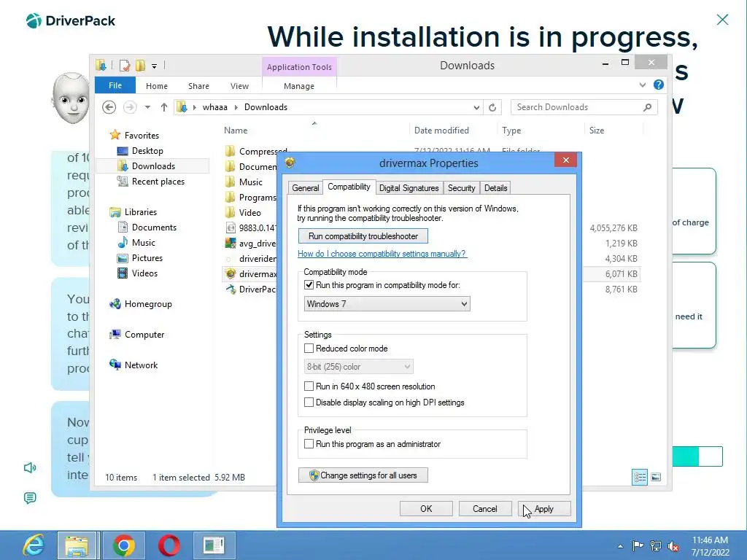Switch to the Security tab
Image resolution: width=747 pixels, height=560 pixels.
click(461, 188)
